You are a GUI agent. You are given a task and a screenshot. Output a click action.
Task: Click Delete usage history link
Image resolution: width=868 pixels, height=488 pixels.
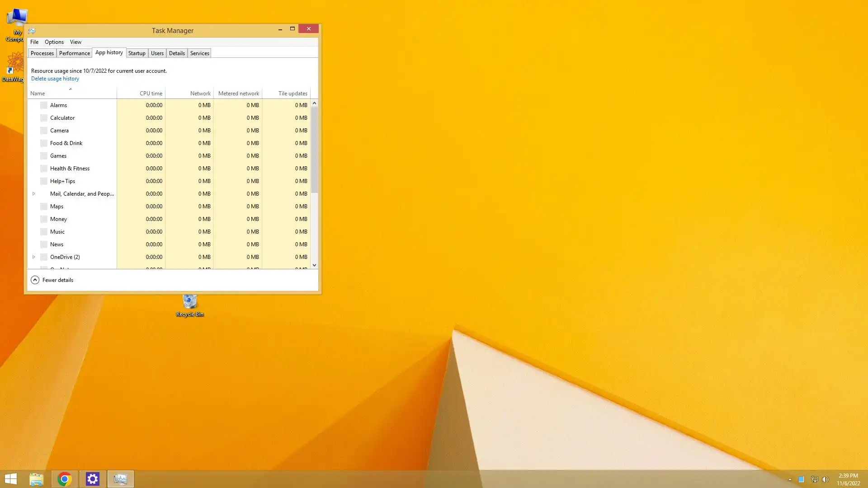point(55,79)
